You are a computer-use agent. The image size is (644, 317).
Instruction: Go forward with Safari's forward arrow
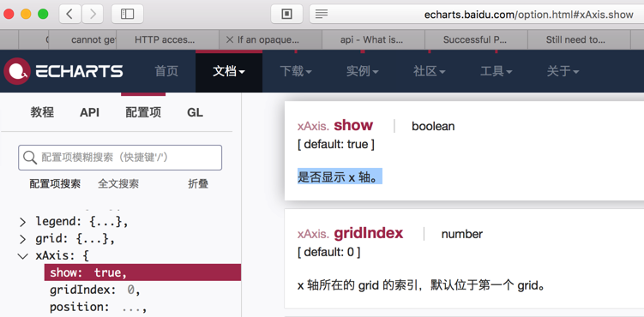(x=93, y=14)
